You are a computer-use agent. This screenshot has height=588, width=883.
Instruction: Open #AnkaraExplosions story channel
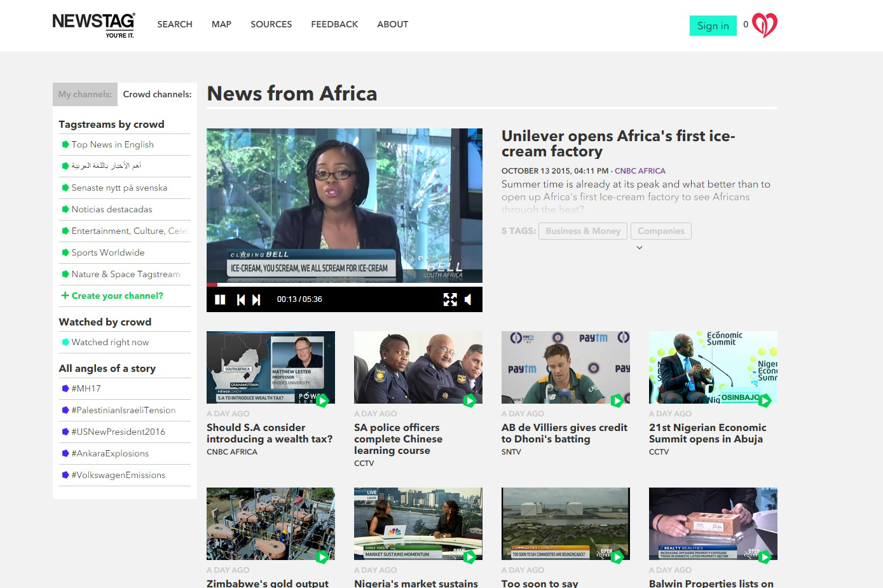(110, 453)
